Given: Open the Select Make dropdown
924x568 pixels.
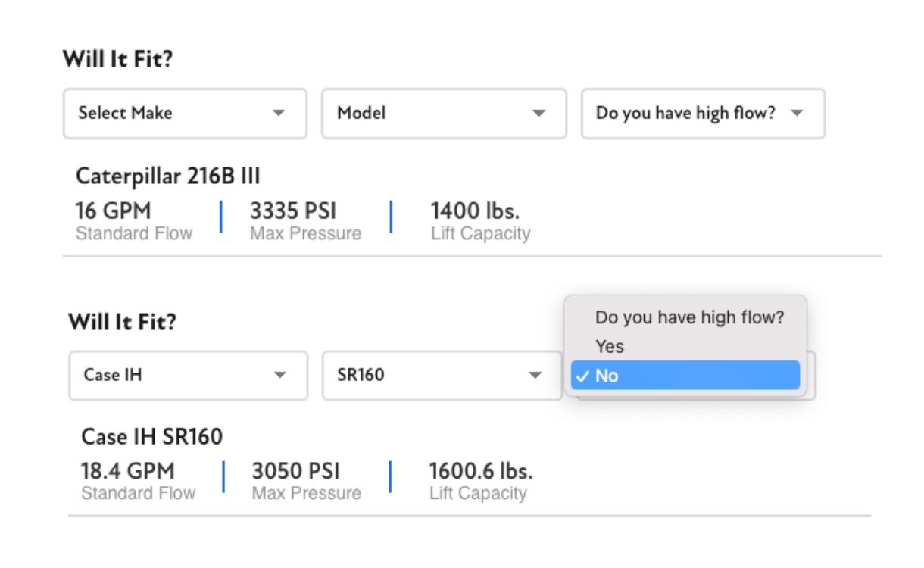Looking at the screenshot, I should click(185, 114).
